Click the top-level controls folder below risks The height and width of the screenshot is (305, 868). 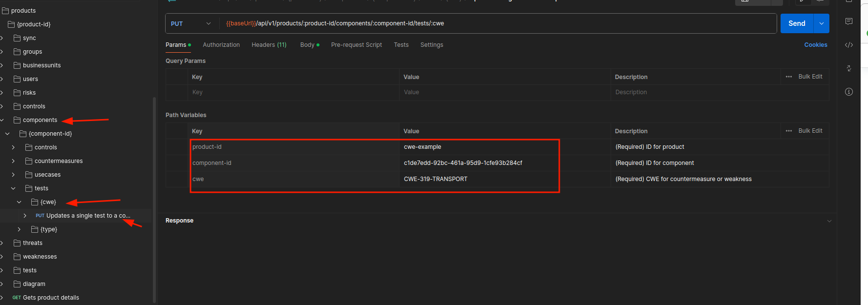coord(34,106)
